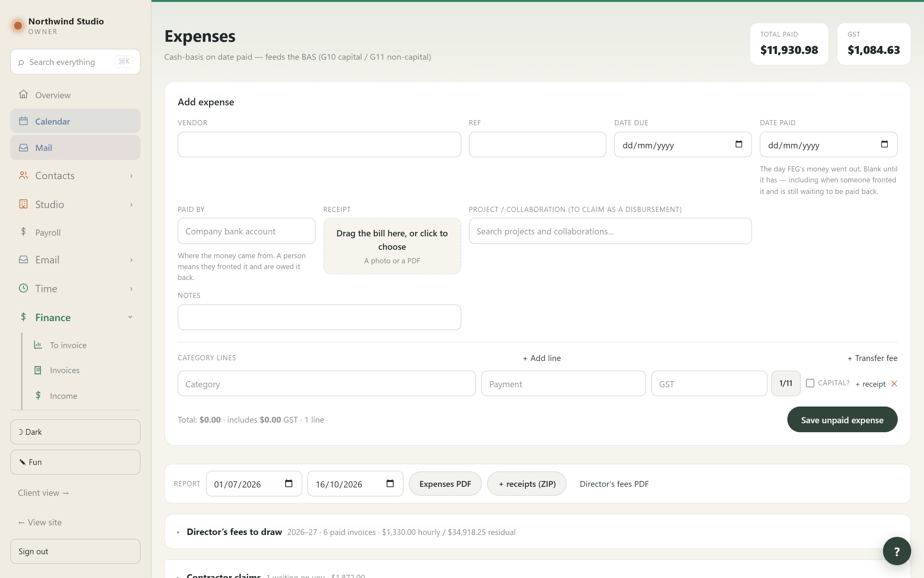
Task: Click the Invoices document icon
Action: click(x=38, y=370)
